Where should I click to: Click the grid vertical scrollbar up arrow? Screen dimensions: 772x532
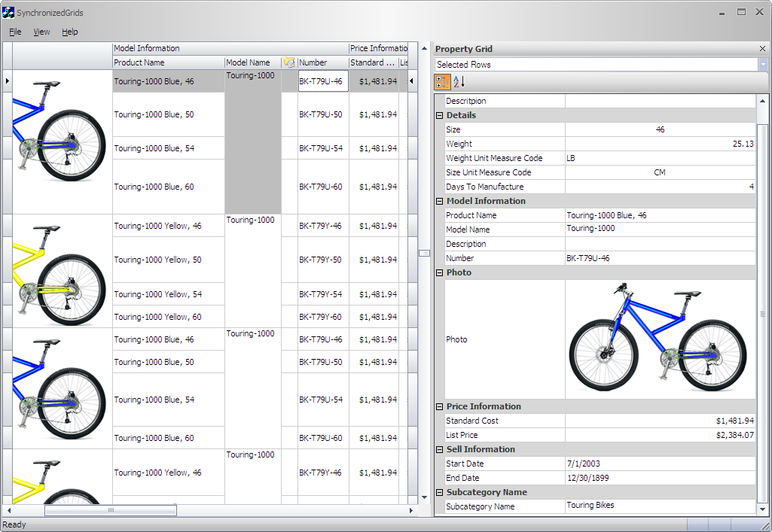point(424,48)
